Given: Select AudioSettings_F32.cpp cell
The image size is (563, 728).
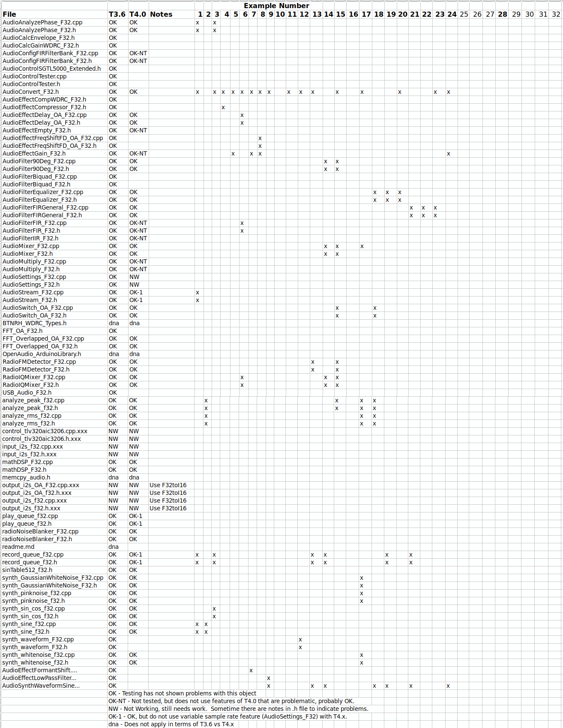Looking at the screenshot, I should (54, 277).
